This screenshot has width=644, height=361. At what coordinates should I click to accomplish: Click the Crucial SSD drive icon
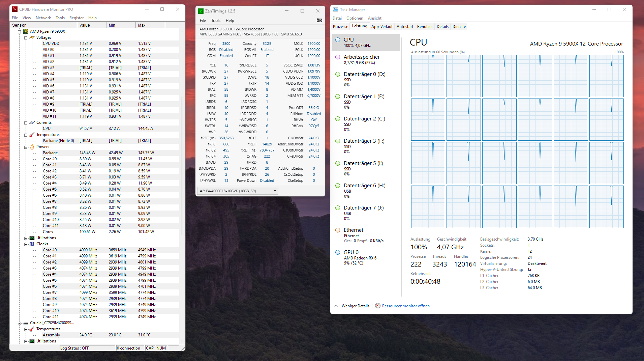point(26,323)
